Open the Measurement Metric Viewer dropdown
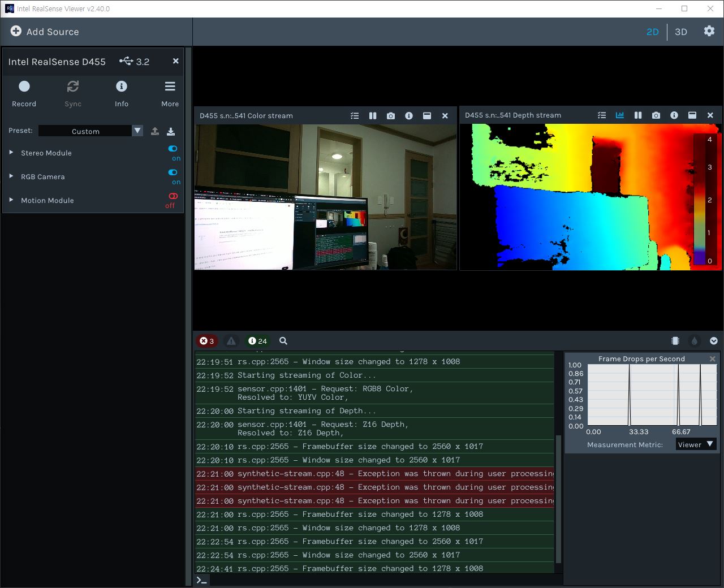Image resolution: width=724 pixels, height=588 pixels. 696,444
